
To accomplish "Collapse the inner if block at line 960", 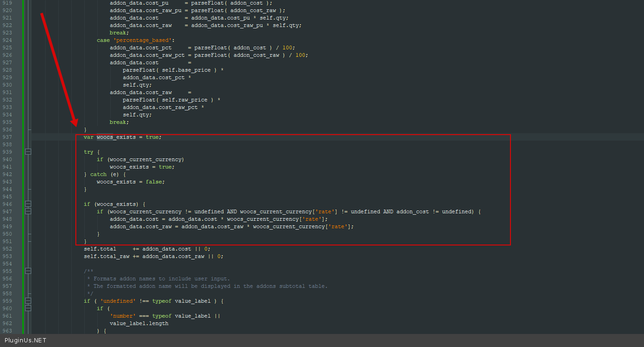I will [x=28, y=308].
